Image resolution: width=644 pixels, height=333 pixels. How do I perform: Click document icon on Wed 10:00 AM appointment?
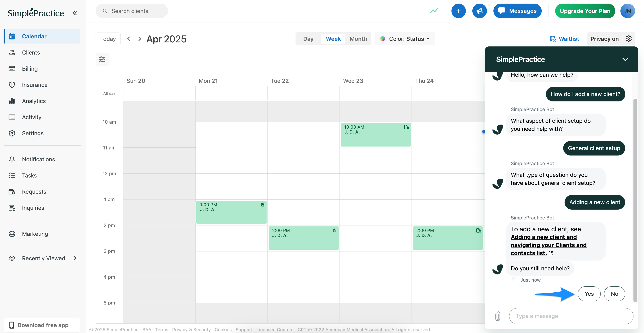407,127
